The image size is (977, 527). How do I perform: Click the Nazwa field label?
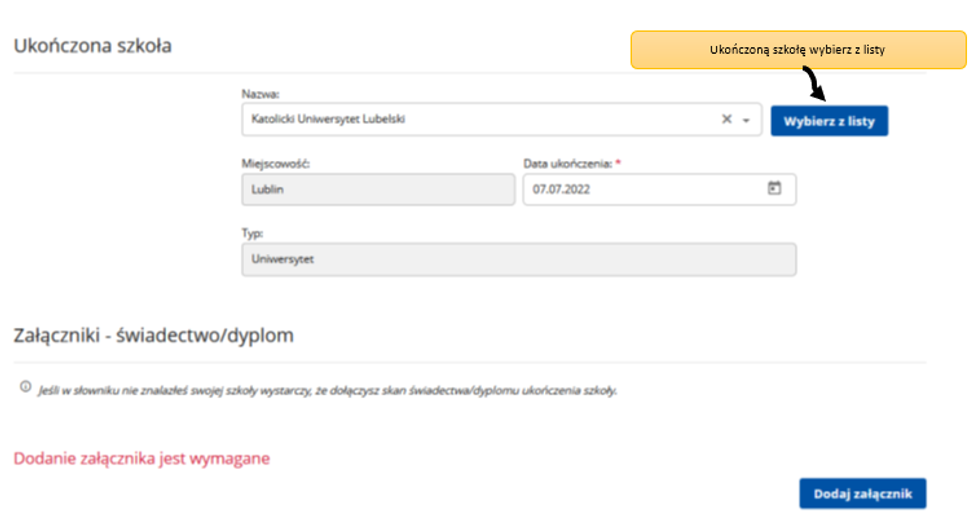point(260,94)
